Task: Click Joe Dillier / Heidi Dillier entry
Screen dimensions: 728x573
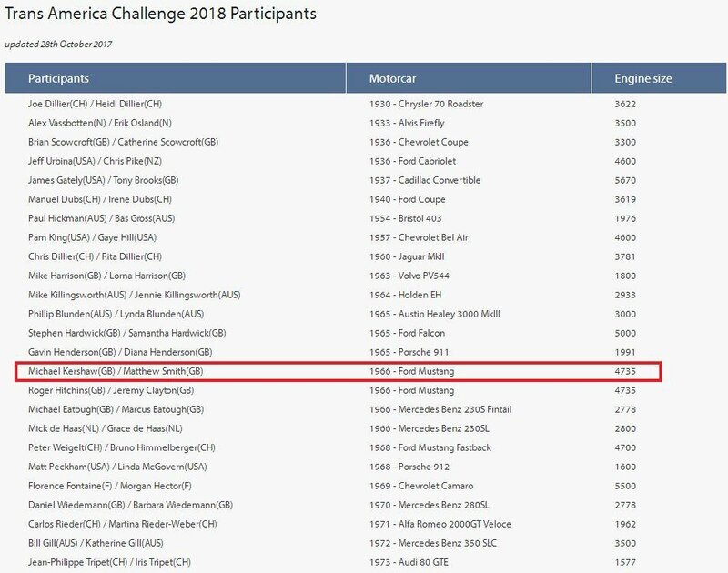Action: (95, 104)
